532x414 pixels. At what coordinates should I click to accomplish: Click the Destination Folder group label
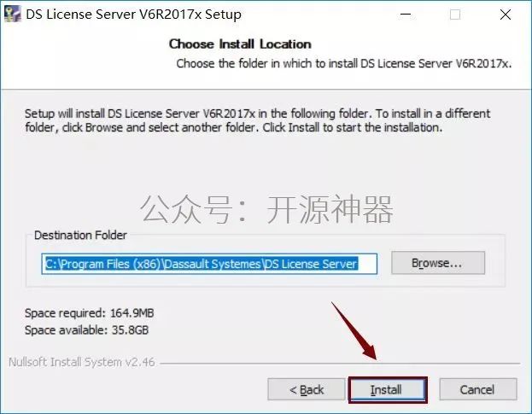click(80, 235)
